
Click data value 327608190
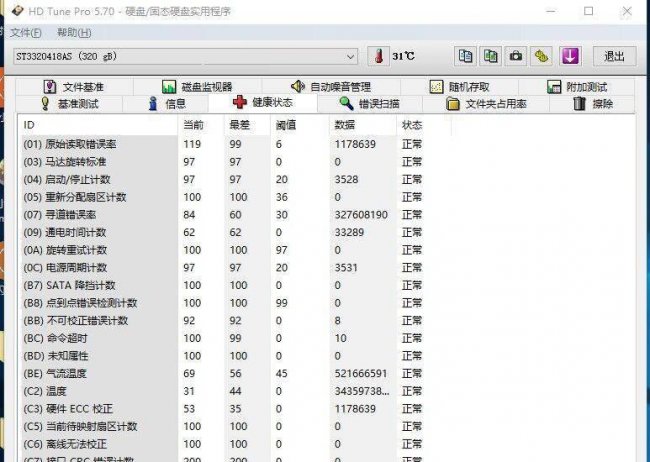361,215
